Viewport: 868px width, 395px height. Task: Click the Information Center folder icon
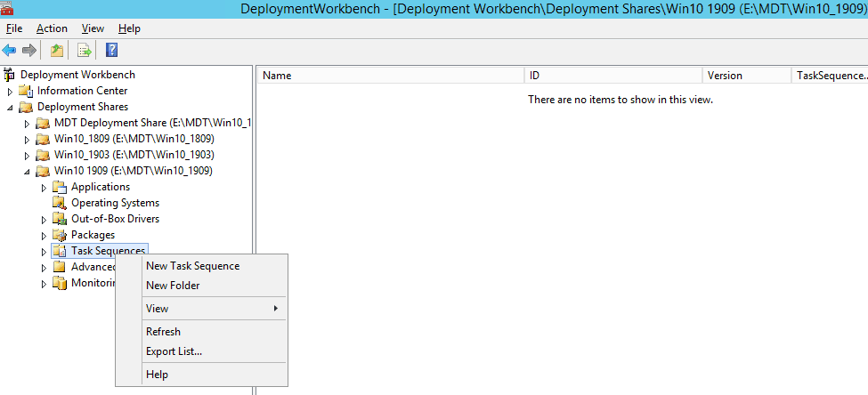point(26,91)
